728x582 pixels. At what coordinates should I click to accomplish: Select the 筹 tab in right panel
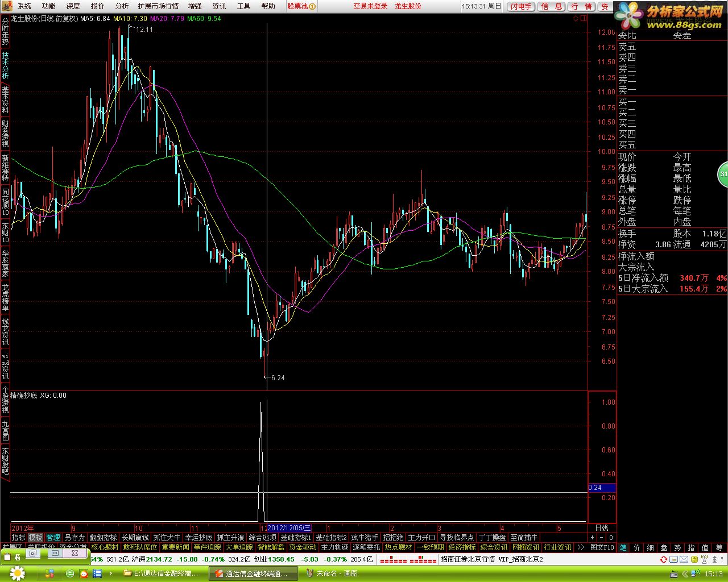[719, 547]
